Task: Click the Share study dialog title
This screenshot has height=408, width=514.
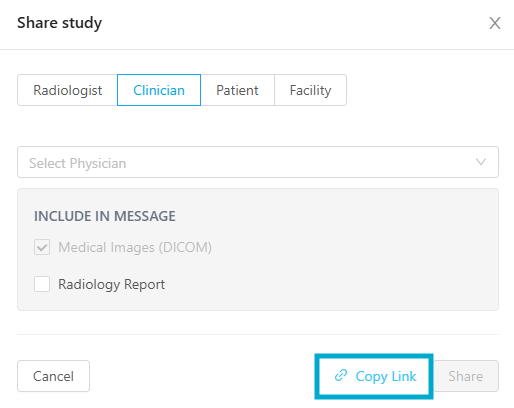Action: 60,23
